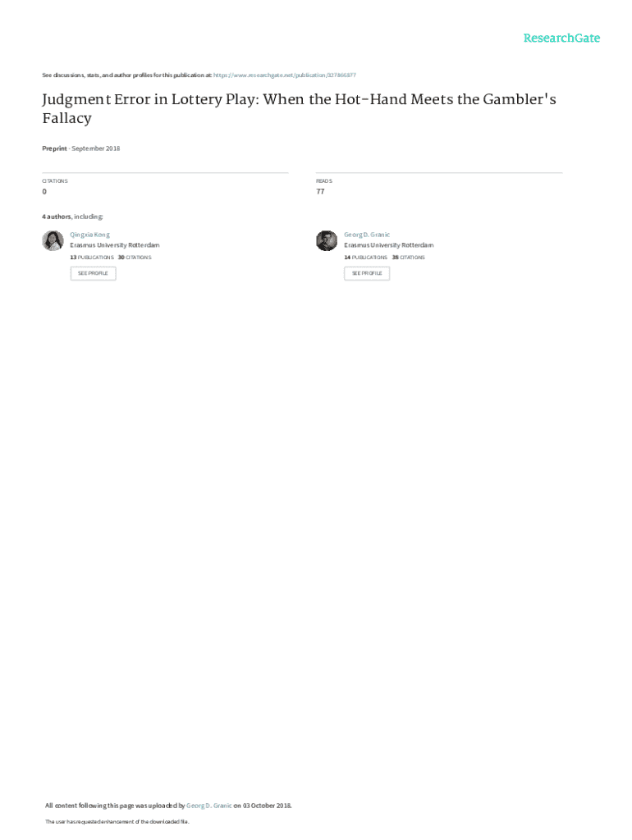Click Qingxia Kong's 13 publications count

point(92,258)
